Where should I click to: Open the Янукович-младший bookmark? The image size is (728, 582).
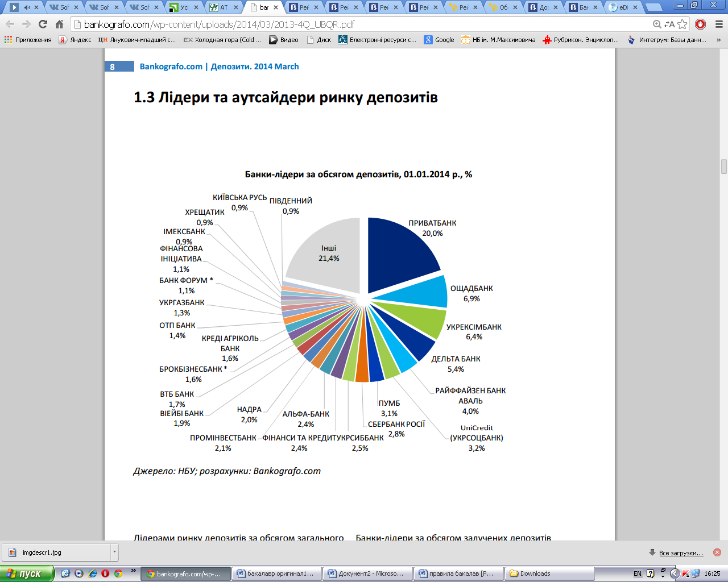click(x=137, y=40)
